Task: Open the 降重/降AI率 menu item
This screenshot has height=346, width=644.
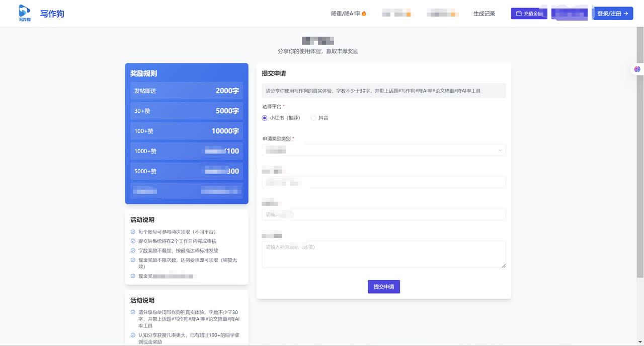Action: [349, 14]
